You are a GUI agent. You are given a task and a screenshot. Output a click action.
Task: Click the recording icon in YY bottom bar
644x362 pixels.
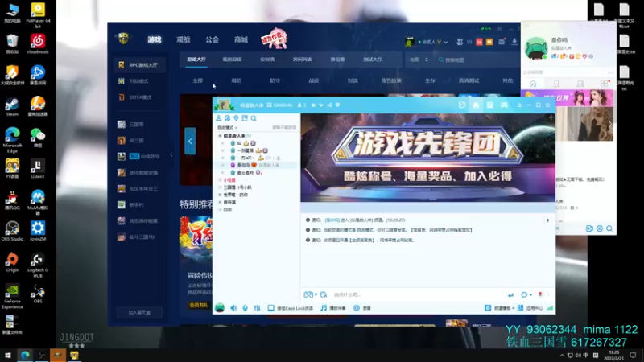tap(357, 308)
